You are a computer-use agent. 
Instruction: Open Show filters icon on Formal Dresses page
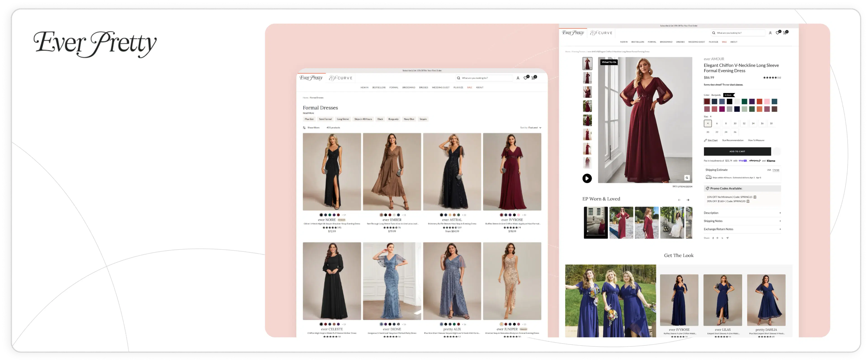(x=304, y=128)
